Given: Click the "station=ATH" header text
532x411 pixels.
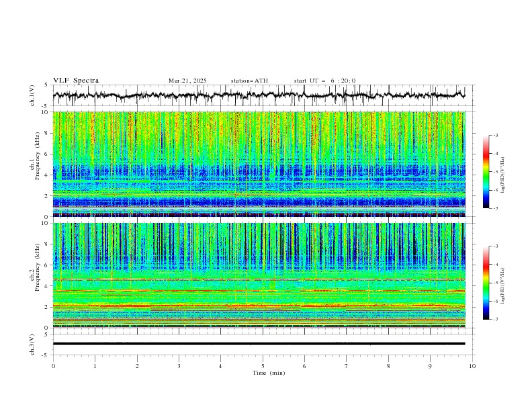Looking at the screenshot, I should 249,81.
